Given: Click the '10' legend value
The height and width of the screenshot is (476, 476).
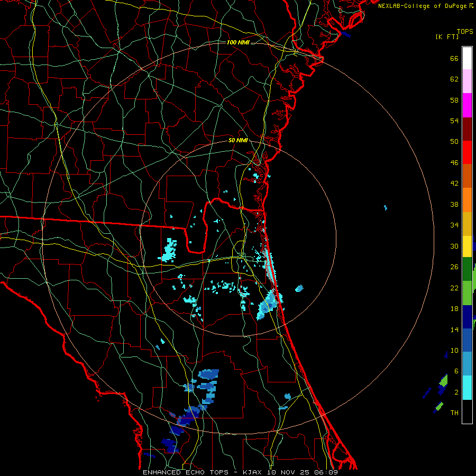Looking at the screenshot, I should [454, 350].
